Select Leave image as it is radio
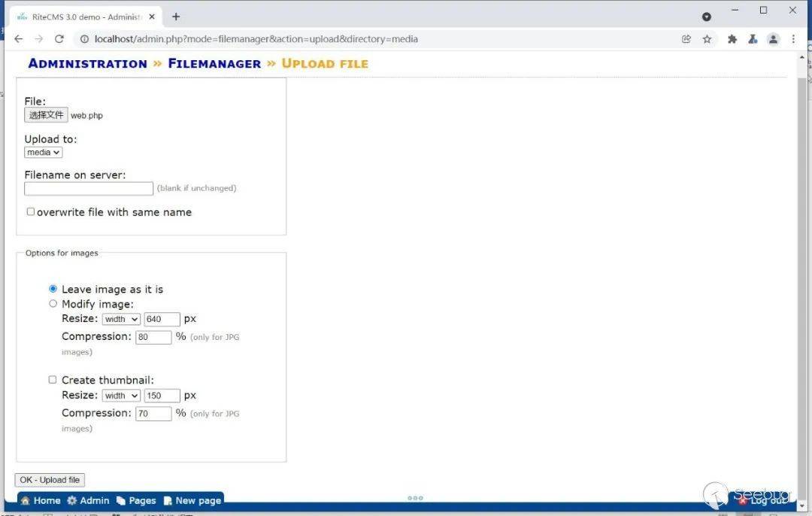The height and width of the screenshot is (516, 812). tap(53, 289)
